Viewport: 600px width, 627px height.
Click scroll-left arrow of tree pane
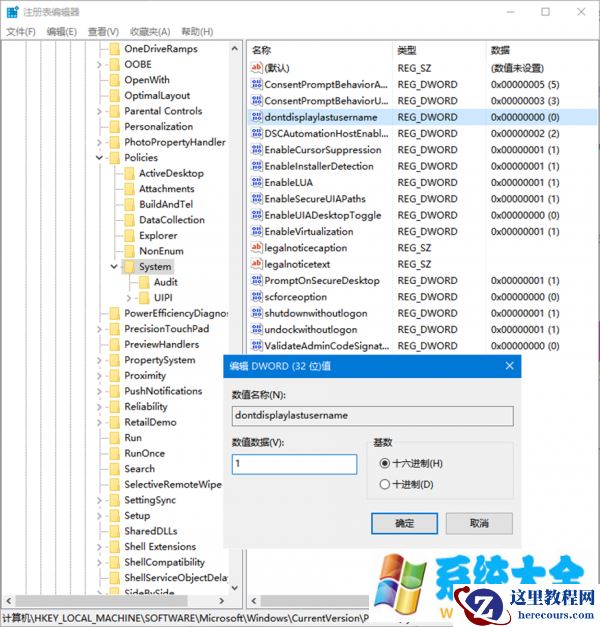tap(9, 601)
